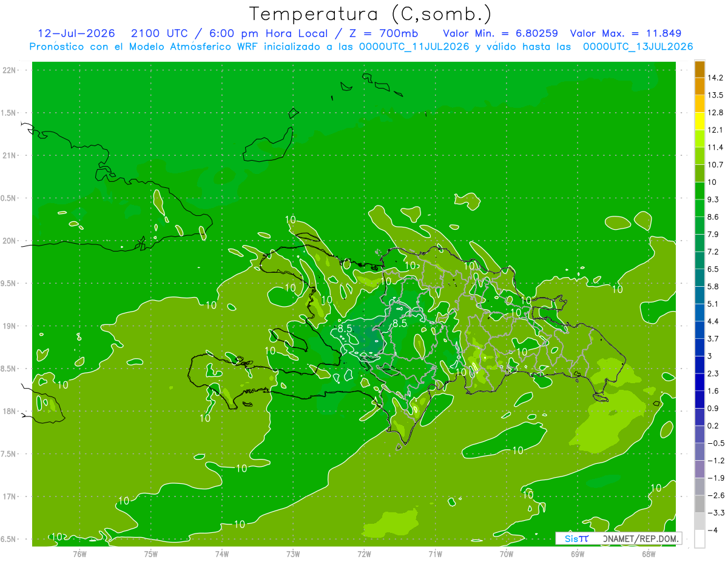Select "Valor Max. = 11.849" text
Image resolution: width=728 pixels, height=562 pixels.
pos(627,33)
